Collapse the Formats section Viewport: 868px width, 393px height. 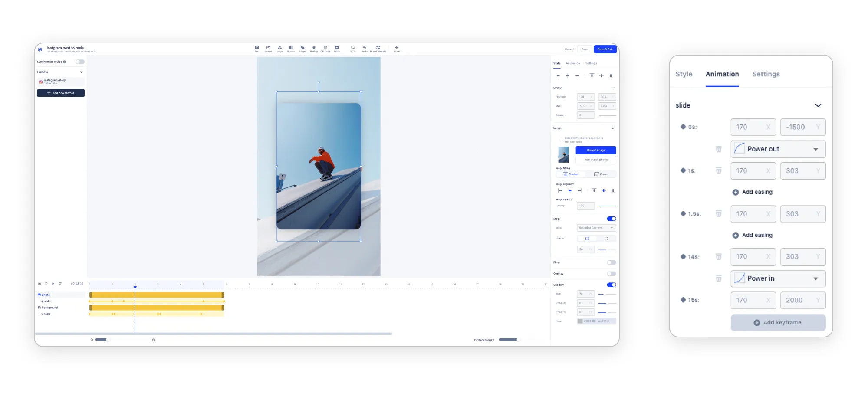[x=81, y=72]
